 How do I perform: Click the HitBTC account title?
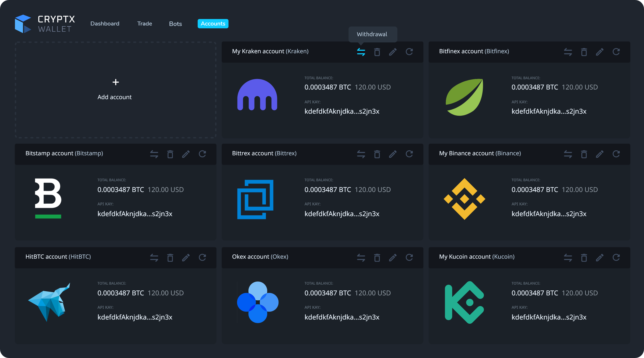[x=58, y=256]
